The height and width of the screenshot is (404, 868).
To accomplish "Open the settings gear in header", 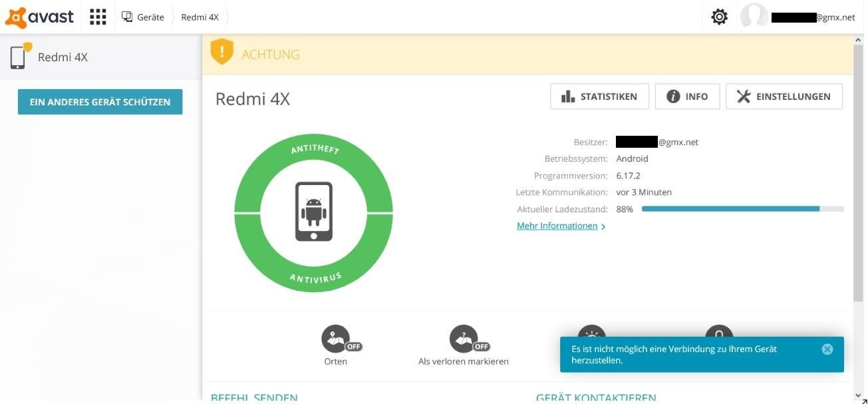I will [719, 17].
